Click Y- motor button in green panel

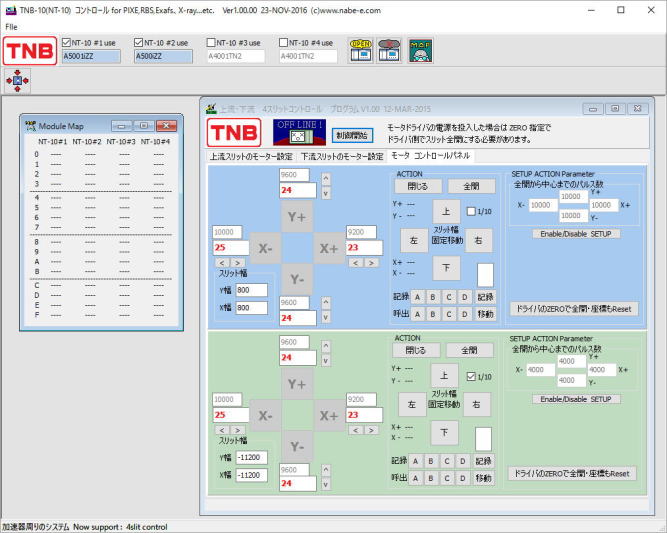pos(297,446)
